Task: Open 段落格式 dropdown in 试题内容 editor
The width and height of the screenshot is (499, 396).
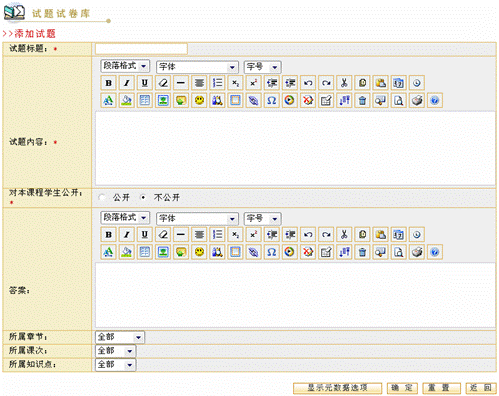Action: pyautogui.click(x=125, y=66)
